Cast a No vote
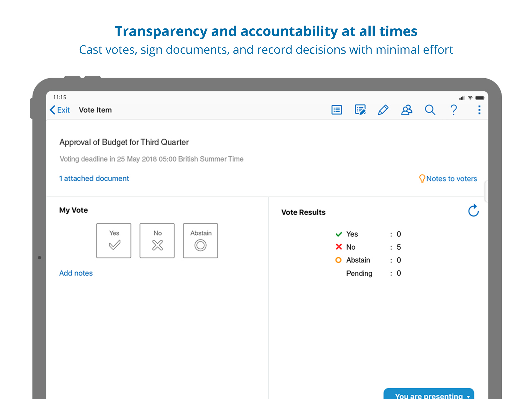 pos(157,241)
